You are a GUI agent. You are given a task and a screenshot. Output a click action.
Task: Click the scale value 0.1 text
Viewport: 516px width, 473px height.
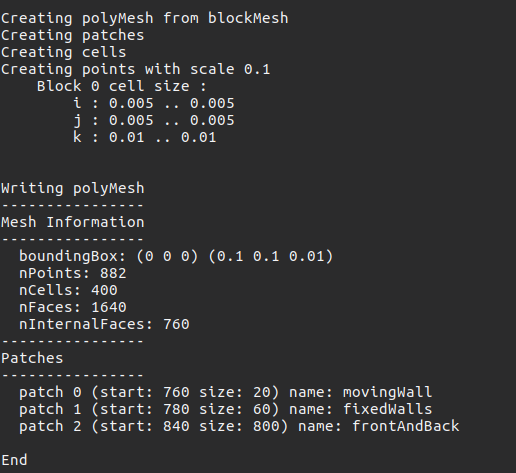tap(257, 69)
